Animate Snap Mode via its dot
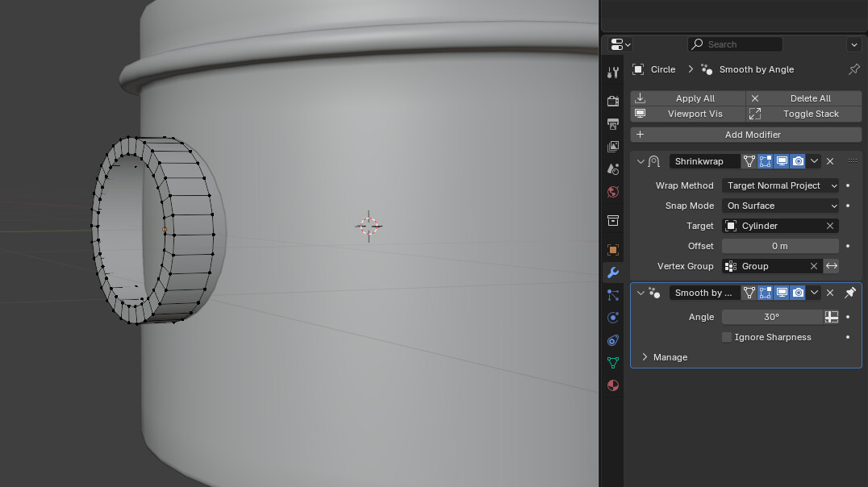 tap(848, 206)
